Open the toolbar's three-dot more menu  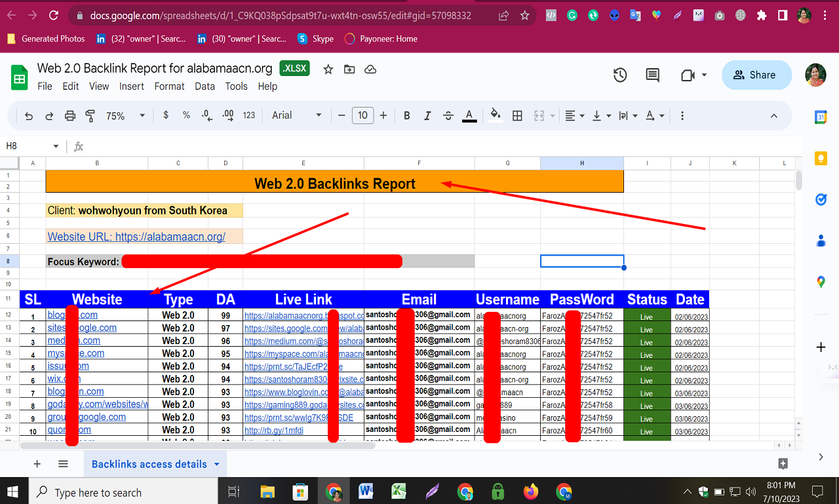tap(682, 115)
